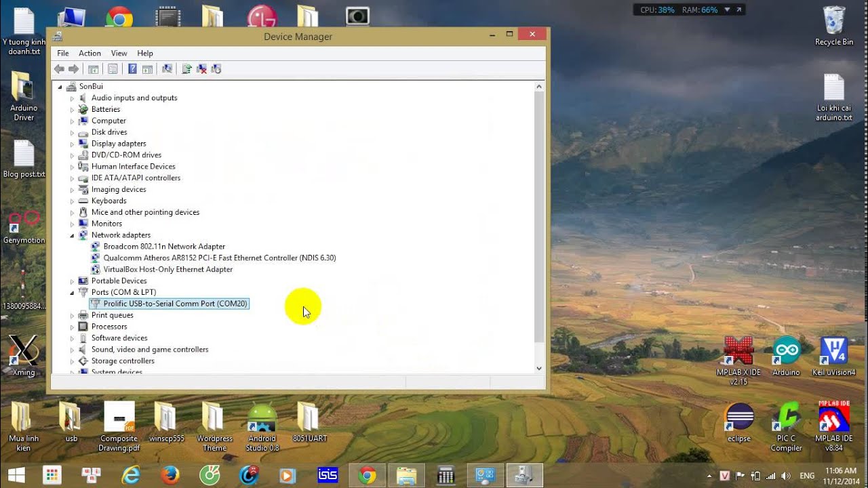The width and height of the screenshot is (868, 488).
Task: Select Prolific USB-to-Serial Comm Port (COM20)
Action: point(175,304)
